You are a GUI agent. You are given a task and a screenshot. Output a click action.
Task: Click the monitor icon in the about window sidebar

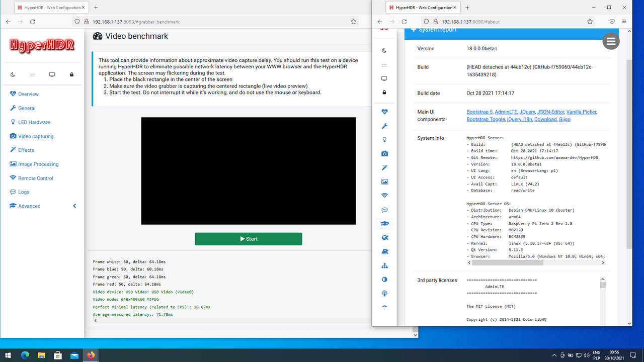click(384, 79)
